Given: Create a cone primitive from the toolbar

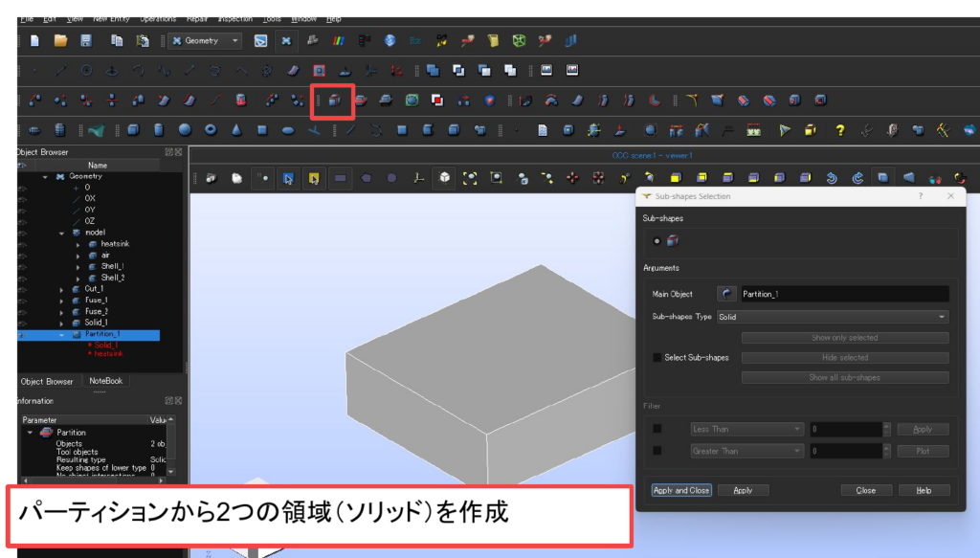Looking at the screenshot, I should pyautogui.click(x=236, y=130).
